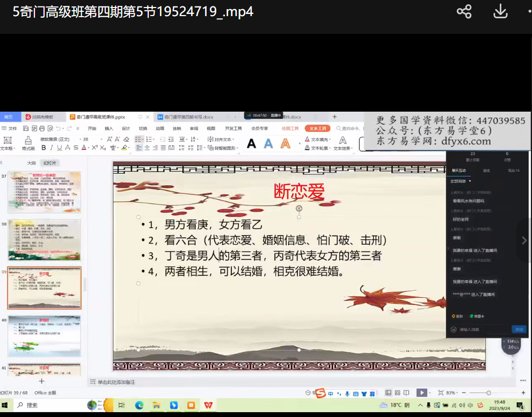
Task: Click the zoom slider in the status bar
Action: point(488,393)
